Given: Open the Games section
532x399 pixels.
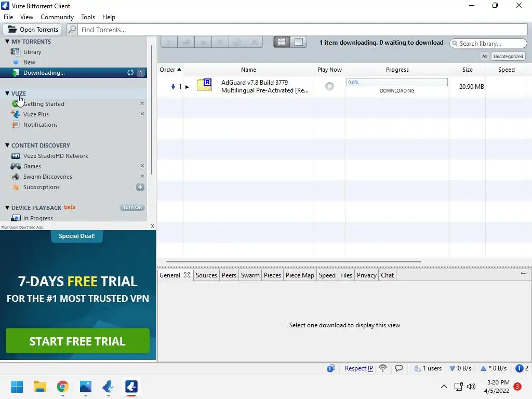Looking at the screenshot, I should point(32,166).
